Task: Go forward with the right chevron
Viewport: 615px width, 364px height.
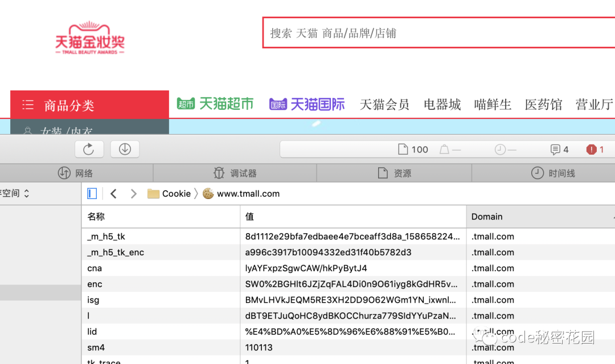Action: click(x=133, y=193)
